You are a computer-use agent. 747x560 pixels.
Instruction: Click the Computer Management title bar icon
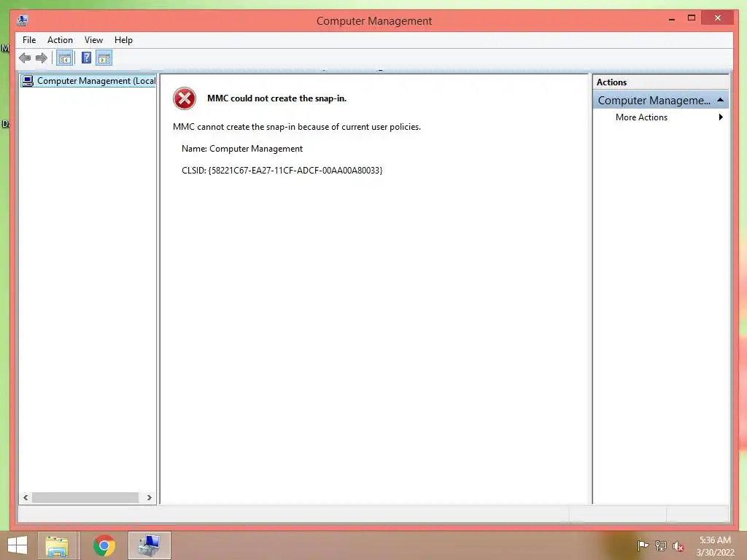23,20
